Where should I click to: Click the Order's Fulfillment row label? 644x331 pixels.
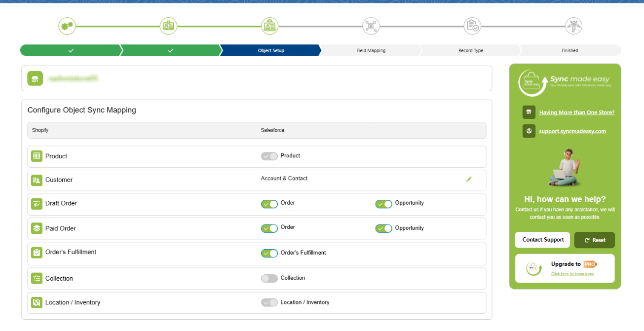point(71,252)
